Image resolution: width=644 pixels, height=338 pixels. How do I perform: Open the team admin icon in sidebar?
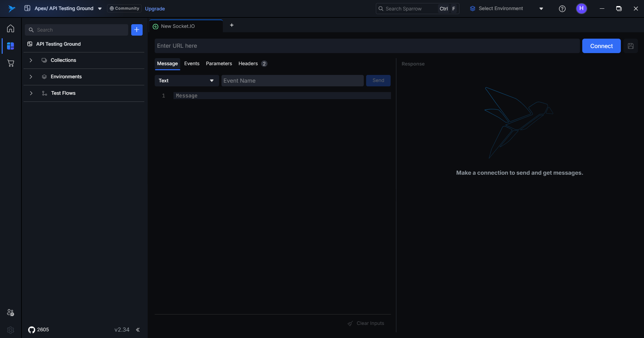click(11, 312)
